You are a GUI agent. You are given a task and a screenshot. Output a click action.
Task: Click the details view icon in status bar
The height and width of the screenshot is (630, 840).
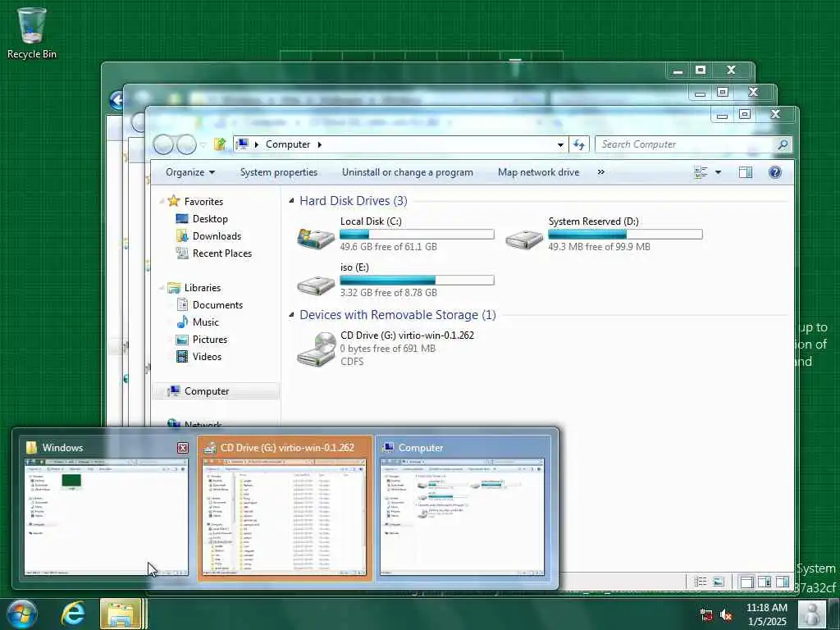pos(700,582)
